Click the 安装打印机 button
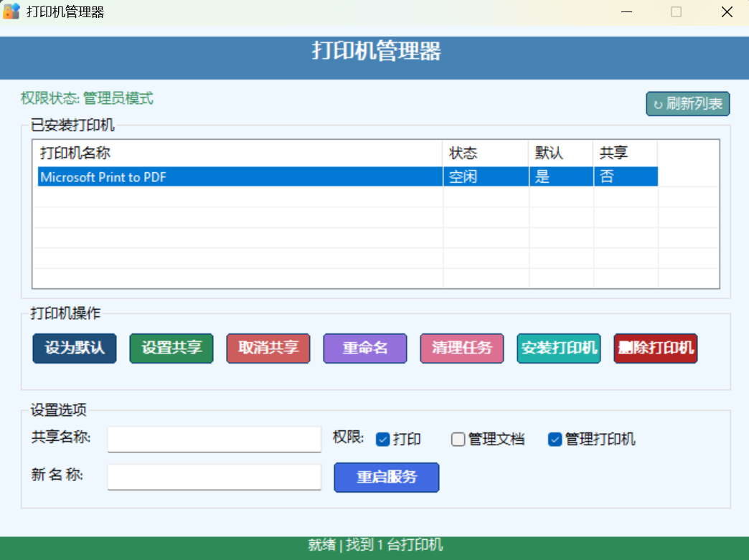This screenshot has width=749, height=560. 558,348
